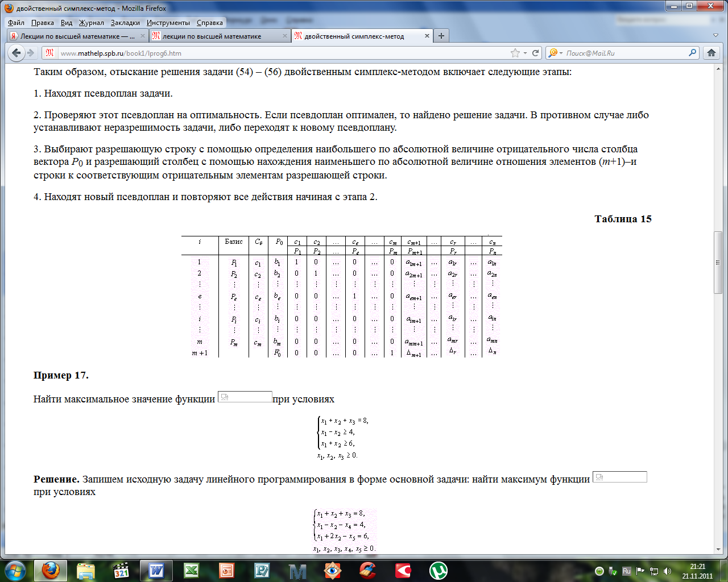Open Microsoft Publisher from the taskbar
The width and height of the screenshot is (728, 582).
coord(262,570)
